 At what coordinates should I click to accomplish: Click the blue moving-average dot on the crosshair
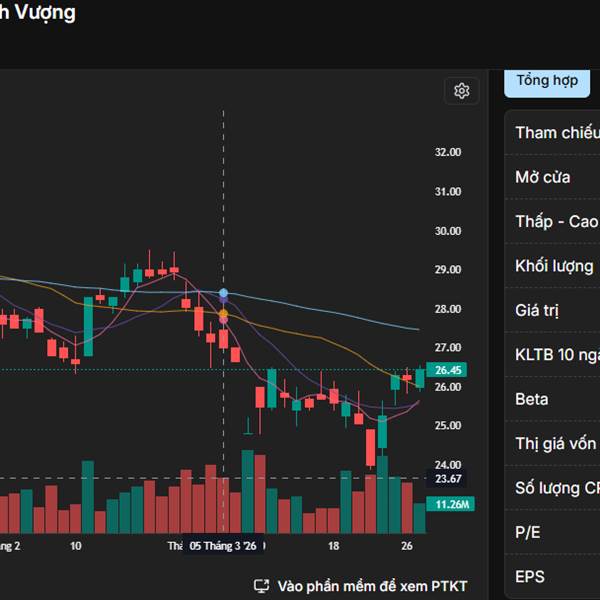[223, 294]
